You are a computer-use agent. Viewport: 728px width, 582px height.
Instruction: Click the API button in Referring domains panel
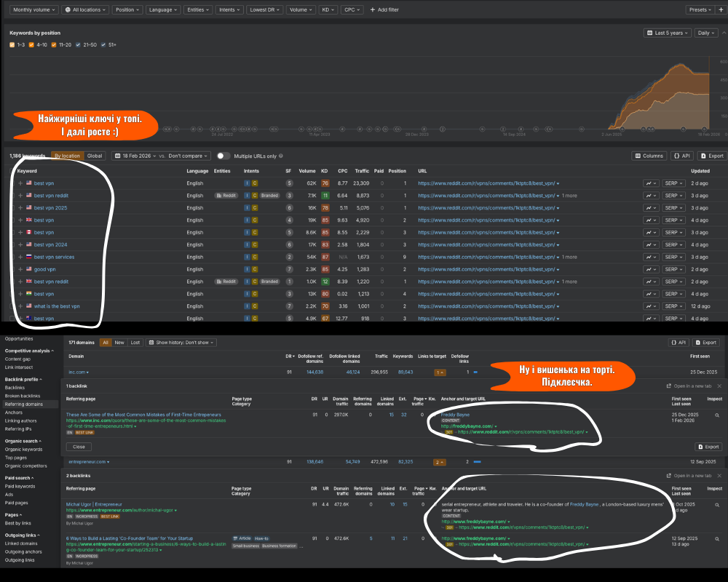coord(678,343)
